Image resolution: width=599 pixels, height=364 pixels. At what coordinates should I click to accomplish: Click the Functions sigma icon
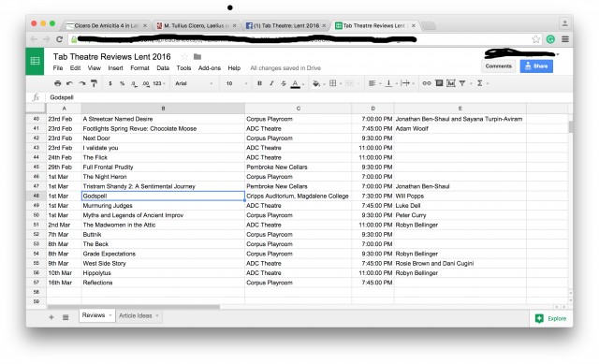480,83
